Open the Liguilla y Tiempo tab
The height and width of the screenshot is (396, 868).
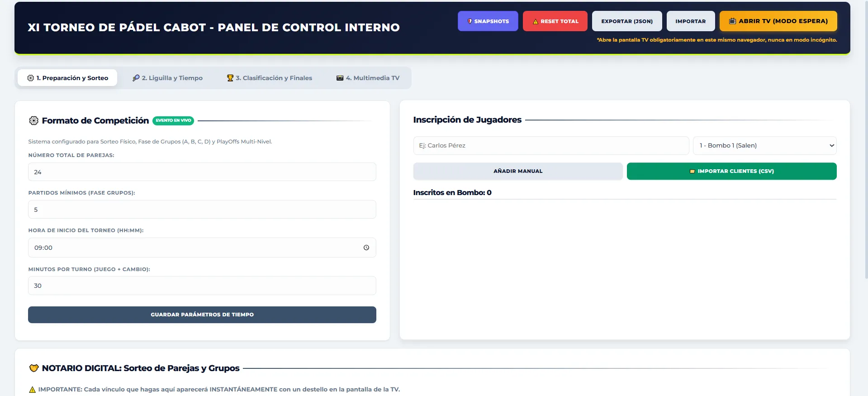pos(167,78)
